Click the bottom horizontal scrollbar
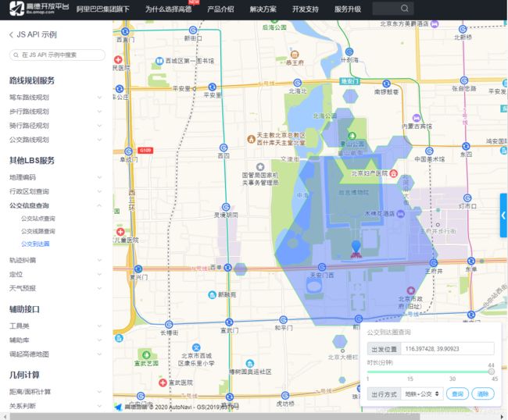Viewport: 508px width, 420px height. [214, 416]
